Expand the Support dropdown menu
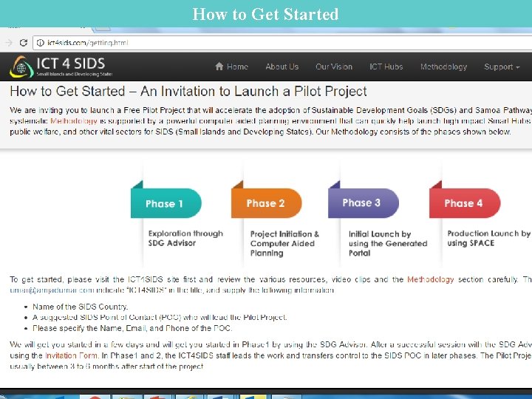This screenshot has width=532, height=399. pos(502,66)
